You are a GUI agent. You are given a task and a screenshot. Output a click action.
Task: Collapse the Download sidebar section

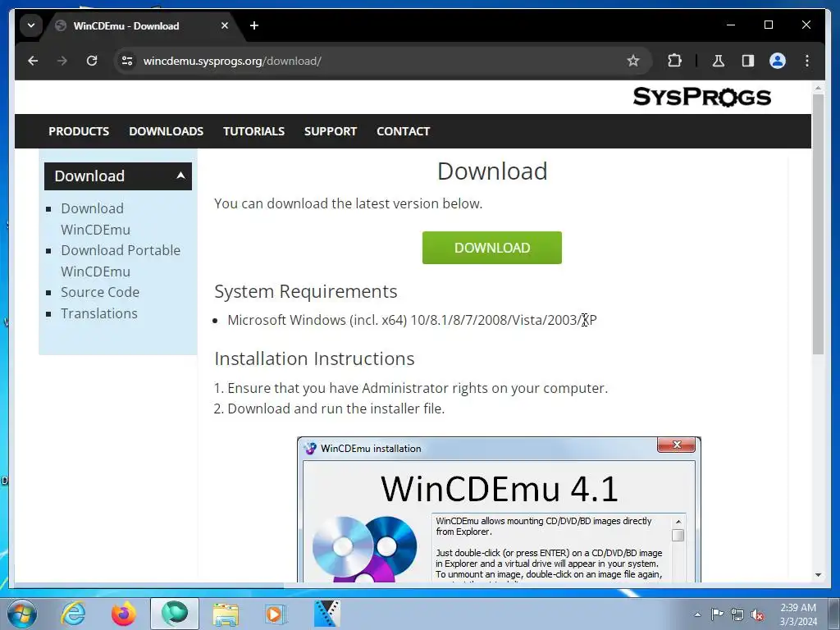[118, 176]
